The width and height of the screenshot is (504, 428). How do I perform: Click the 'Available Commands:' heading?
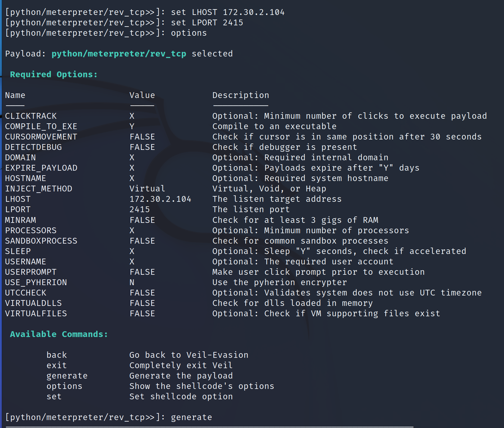pos(59,334)
